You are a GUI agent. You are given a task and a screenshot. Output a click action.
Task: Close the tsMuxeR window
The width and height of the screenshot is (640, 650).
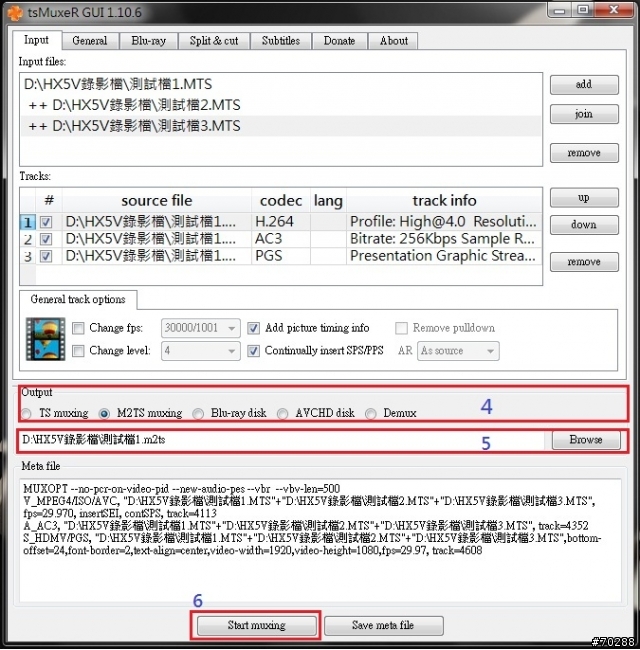click(x=614, y=10)
